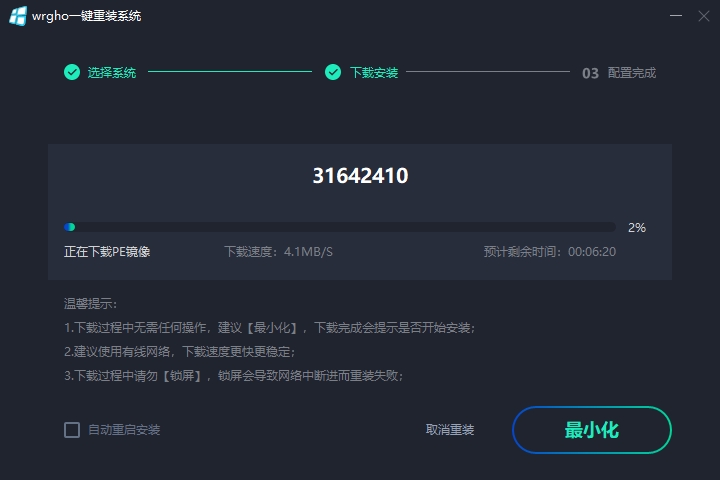The height and width of the screenshot is (480, 720).
Task: Click 取消重装 to cancel the reinstall
Action: point(450,430)
